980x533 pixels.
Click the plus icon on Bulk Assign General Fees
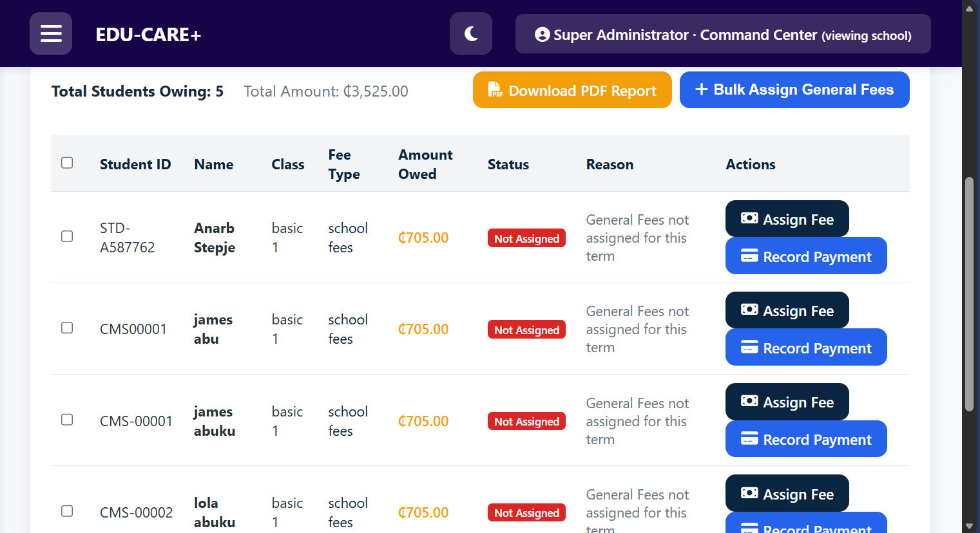[x=702, y=89]
